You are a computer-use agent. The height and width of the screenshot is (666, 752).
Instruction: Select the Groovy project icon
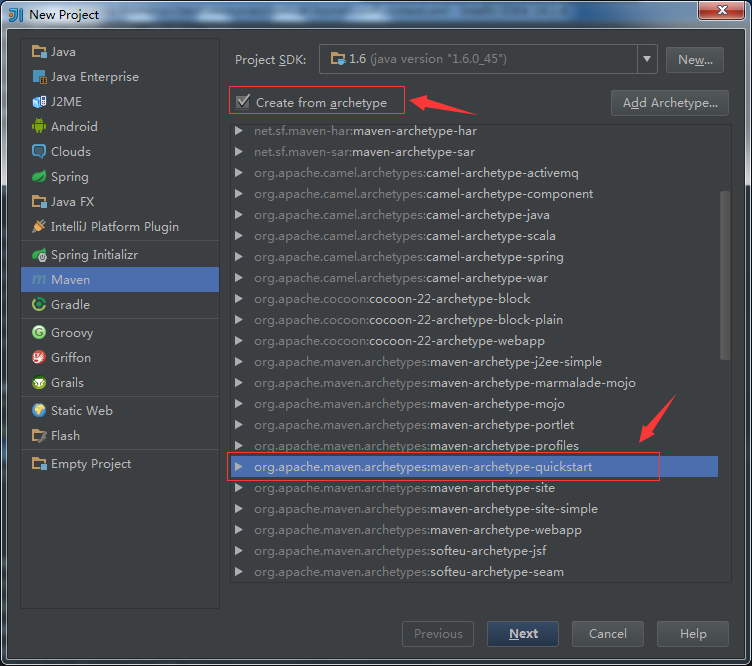39,332
